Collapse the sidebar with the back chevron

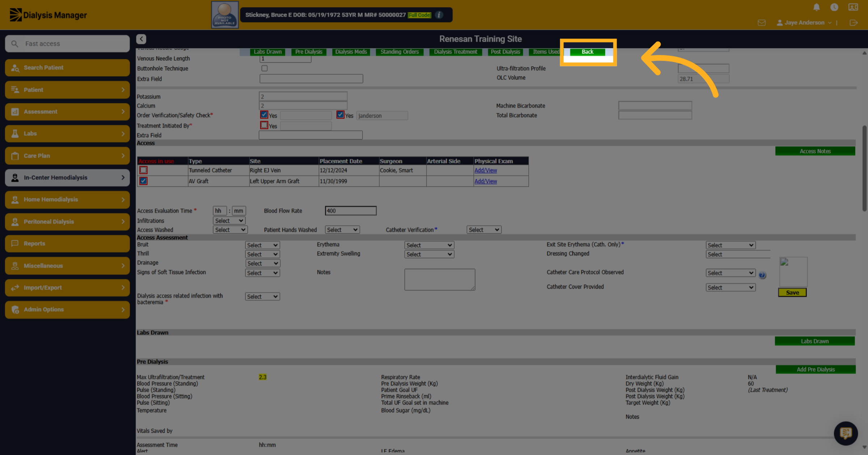[141, 39]
